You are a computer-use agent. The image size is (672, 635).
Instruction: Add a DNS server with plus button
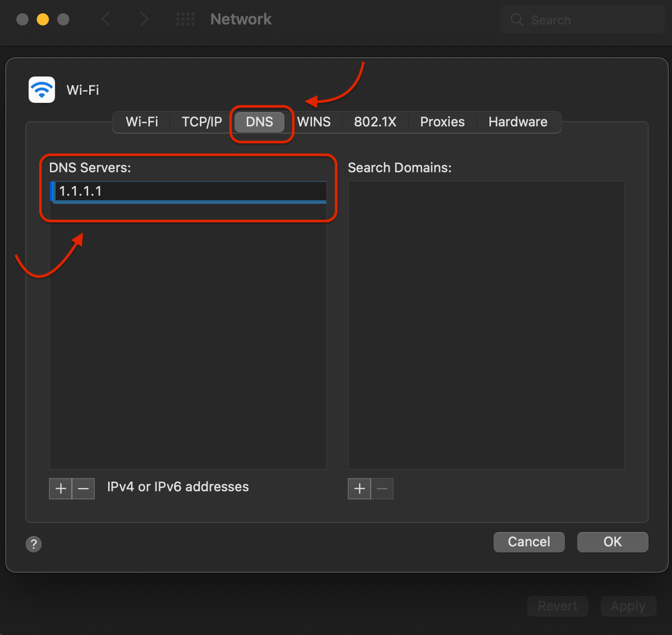coord(61,489)
